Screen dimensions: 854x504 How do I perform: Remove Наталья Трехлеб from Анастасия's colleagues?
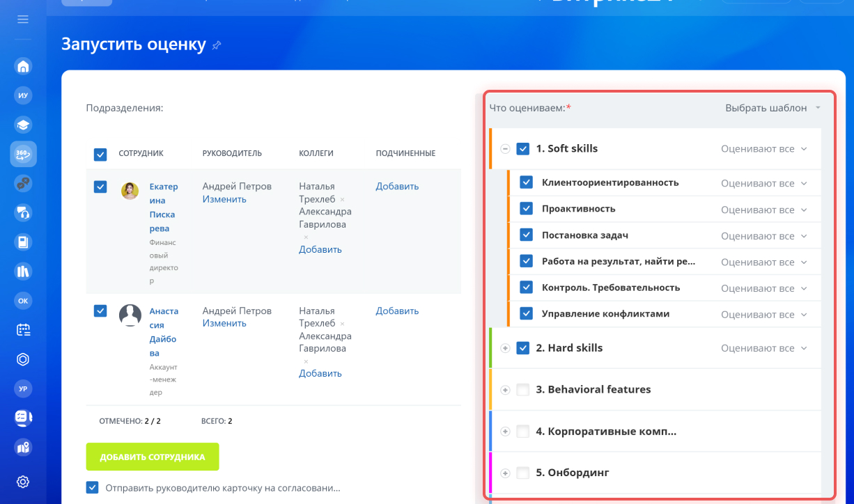click(x=342, y=324)
